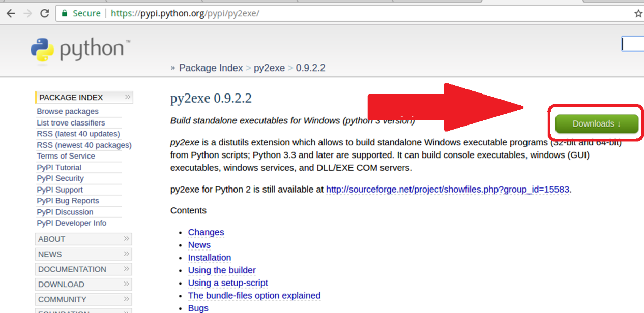Screen dimensions: 644x313
Task: Jump to Bugs in contents list
Action: (x=198, y=308)
